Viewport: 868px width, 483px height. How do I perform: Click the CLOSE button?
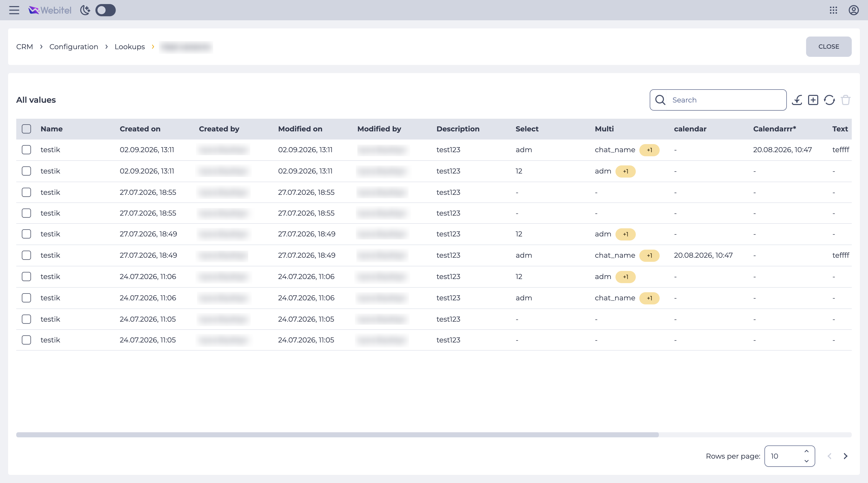coord(829,46)
